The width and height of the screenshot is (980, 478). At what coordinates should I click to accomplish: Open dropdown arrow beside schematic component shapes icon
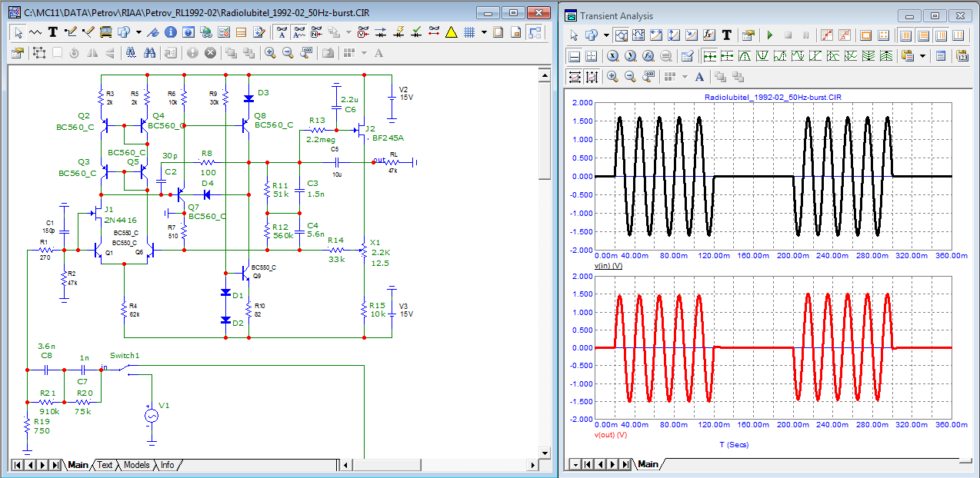click(138, 32)
